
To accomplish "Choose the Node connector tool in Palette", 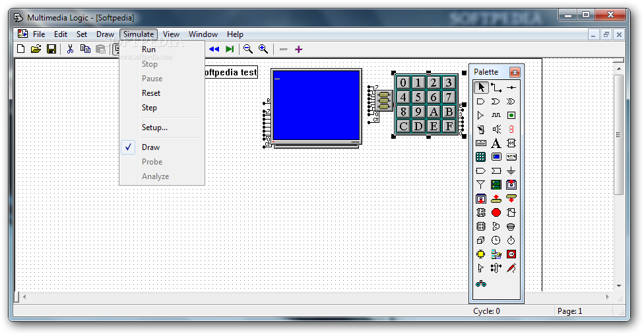I will tap(511, 88).
